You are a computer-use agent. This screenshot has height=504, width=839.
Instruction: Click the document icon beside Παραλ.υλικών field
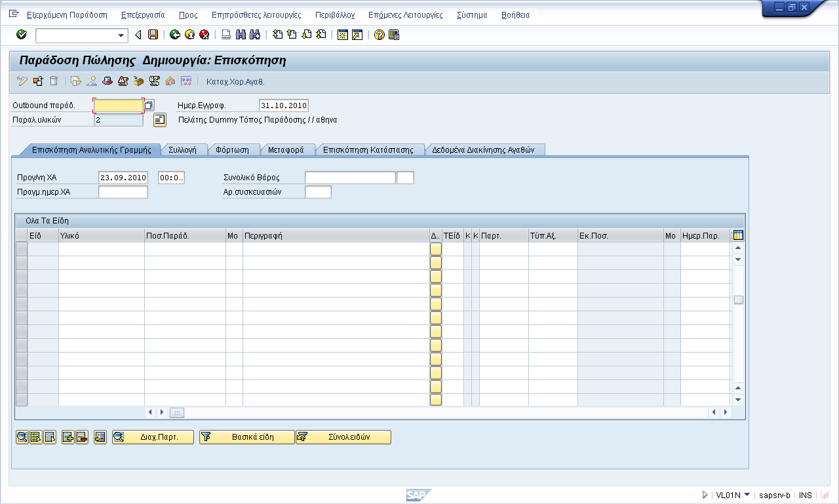click(160, 119)
